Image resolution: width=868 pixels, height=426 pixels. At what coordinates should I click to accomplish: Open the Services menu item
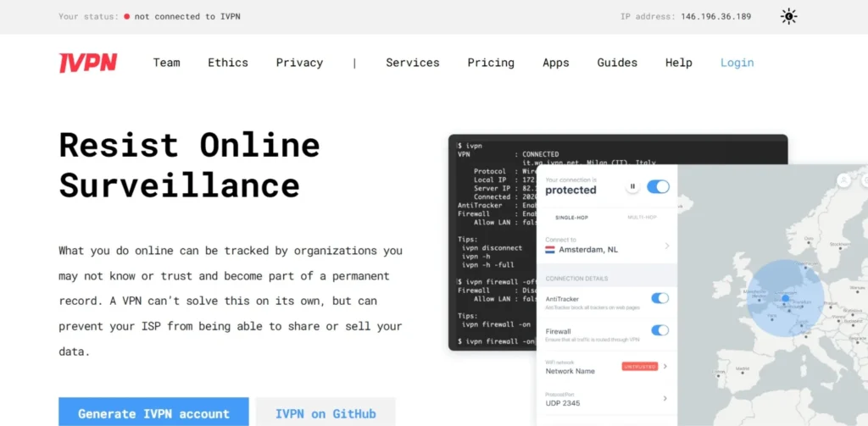[413, 63]
